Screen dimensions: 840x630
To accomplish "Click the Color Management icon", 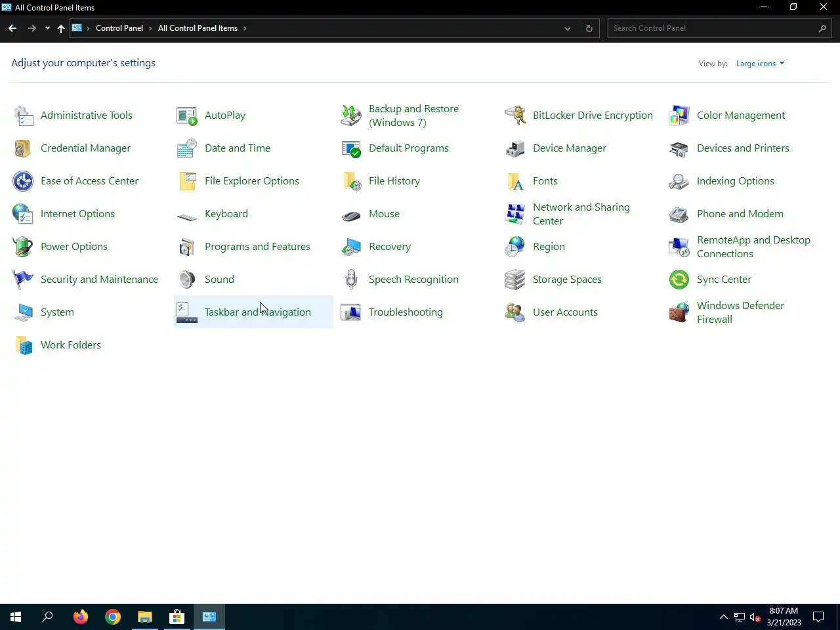I will 679,115.
